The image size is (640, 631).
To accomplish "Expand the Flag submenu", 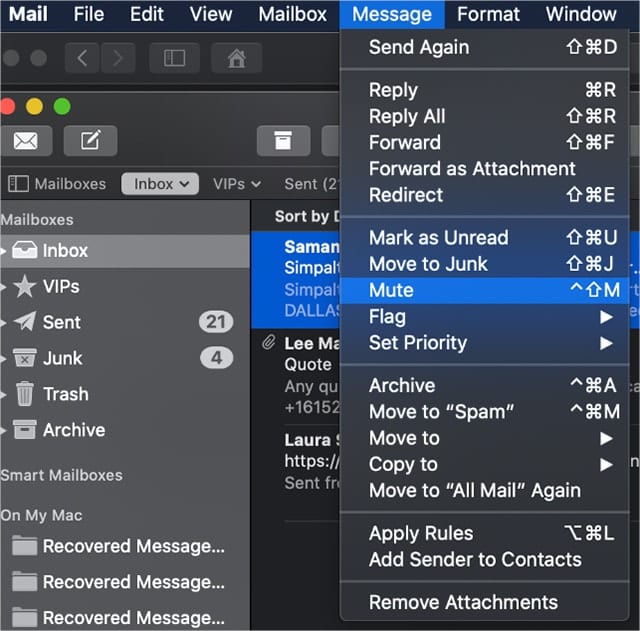I will click(490, 317).
